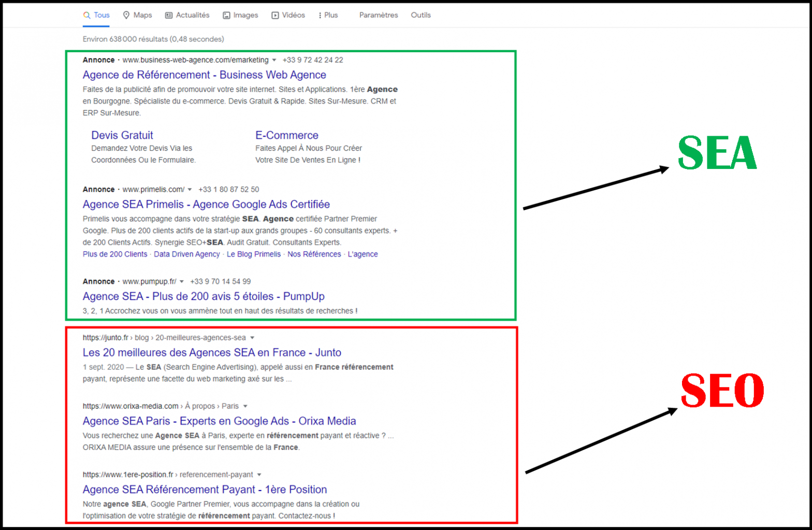
Task: Open Agence SEA PumpUp ad title
Action: pyautogui.click(x=204, y=296)
